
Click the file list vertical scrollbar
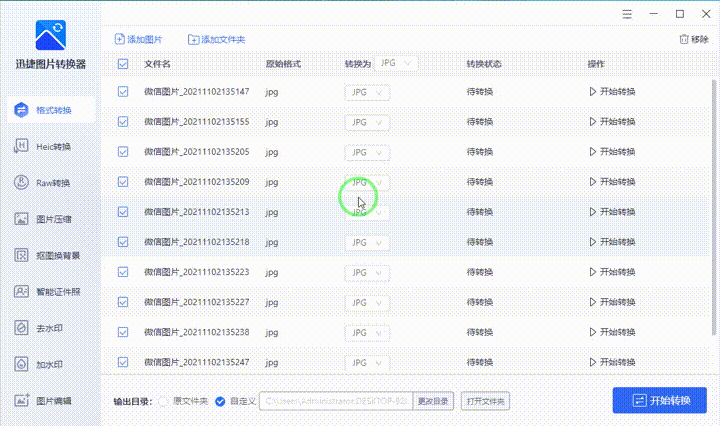click(714, 207)
